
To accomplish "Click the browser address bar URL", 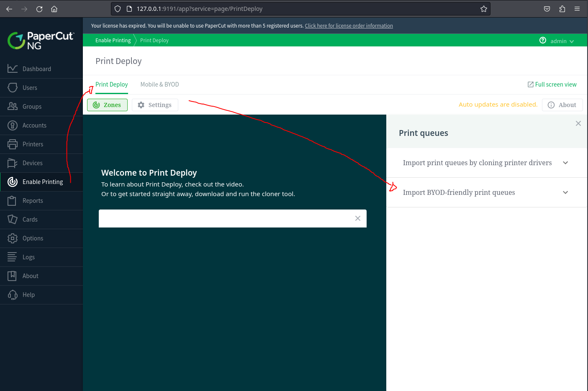I will tap(200, 9).
